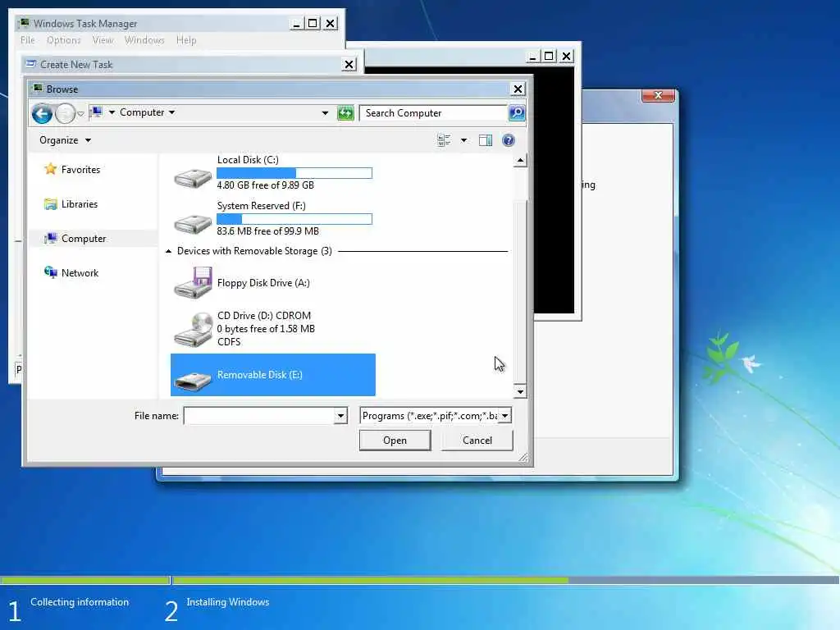Click in the Search Computer field
The image size is (840, 630).
pyautogui.click(x=433, y=113)
